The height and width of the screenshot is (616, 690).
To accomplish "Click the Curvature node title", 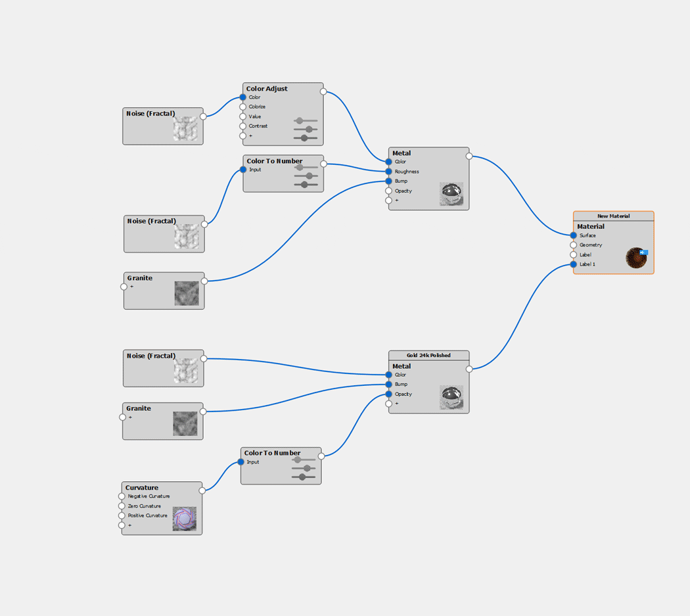I will pyautogui.click(x=142, y=488).
